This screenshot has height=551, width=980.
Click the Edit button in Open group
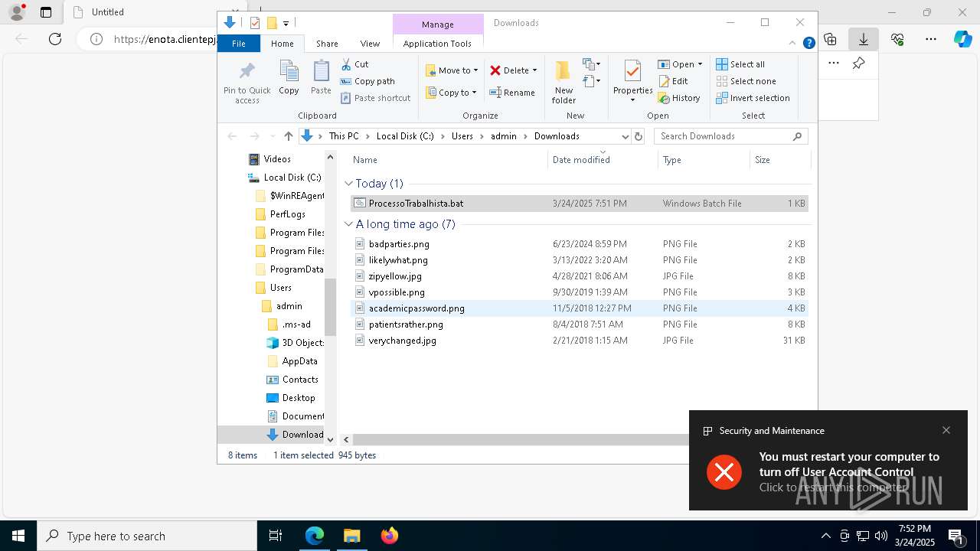(673, 81)
